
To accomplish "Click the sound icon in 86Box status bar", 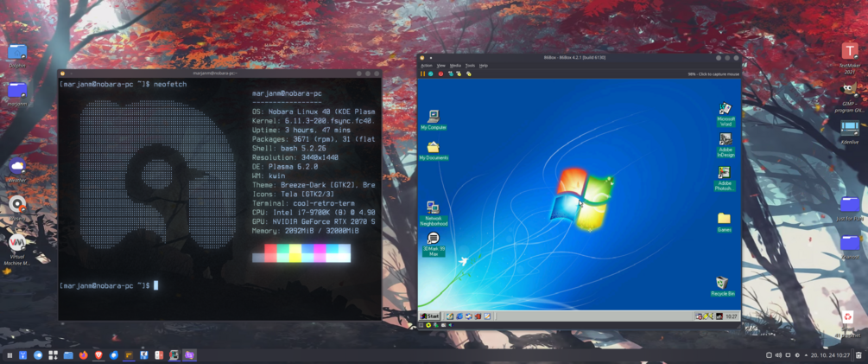I will pyautogui.click(x=451, y=325).
